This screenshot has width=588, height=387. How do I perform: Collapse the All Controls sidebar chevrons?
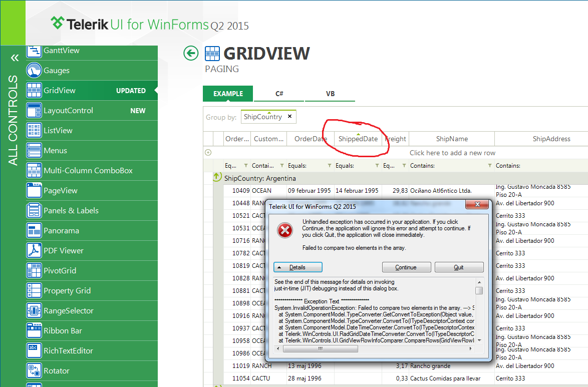(15, 58)
